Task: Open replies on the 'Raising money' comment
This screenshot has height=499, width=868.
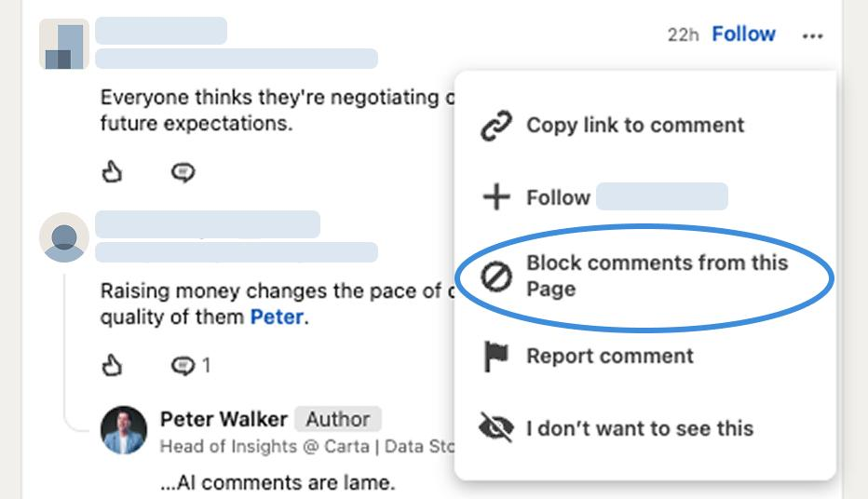Action: (190, 365)
